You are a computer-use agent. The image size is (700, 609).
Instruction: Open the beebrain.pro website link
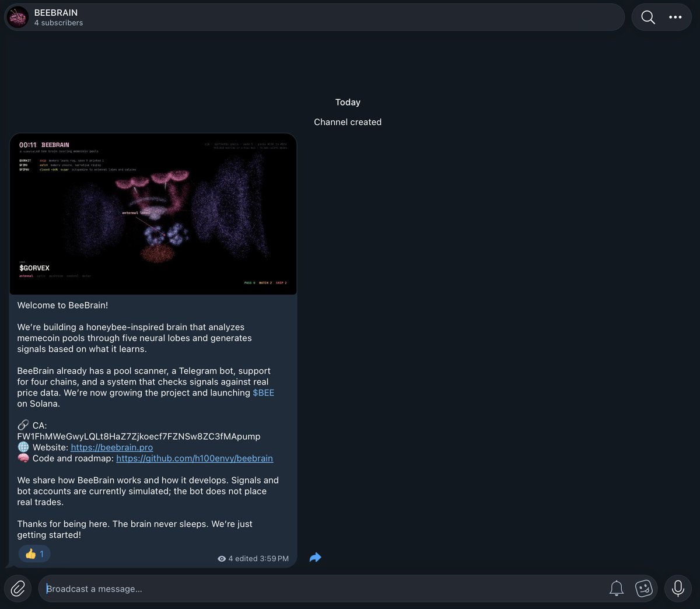pyautogui.click(x=112, y=447)
